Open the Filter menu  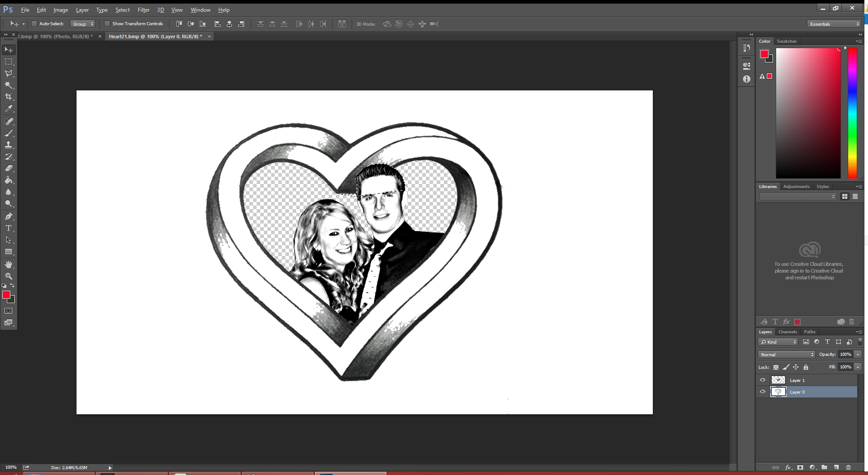(144, 10)
